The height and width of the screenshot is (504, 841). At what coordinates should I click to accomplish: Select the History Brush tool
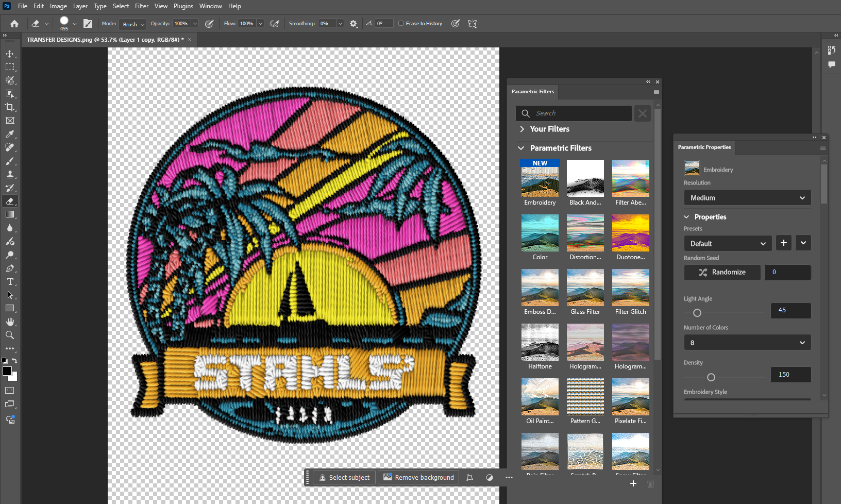click(10, 188)
